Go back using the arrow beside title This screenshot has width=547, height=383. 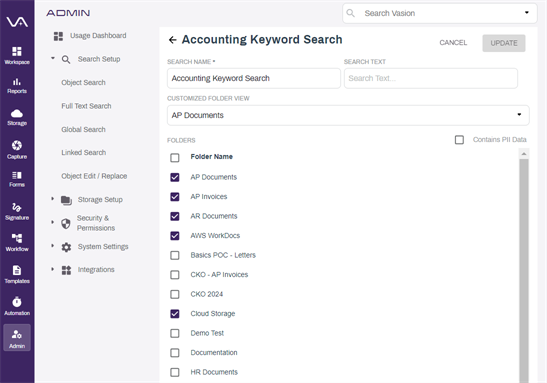[x=172, y=40]
